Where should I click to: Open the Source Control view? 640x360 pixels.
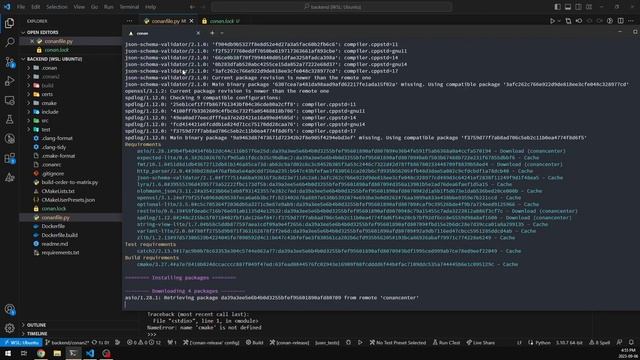click(9, 62)
